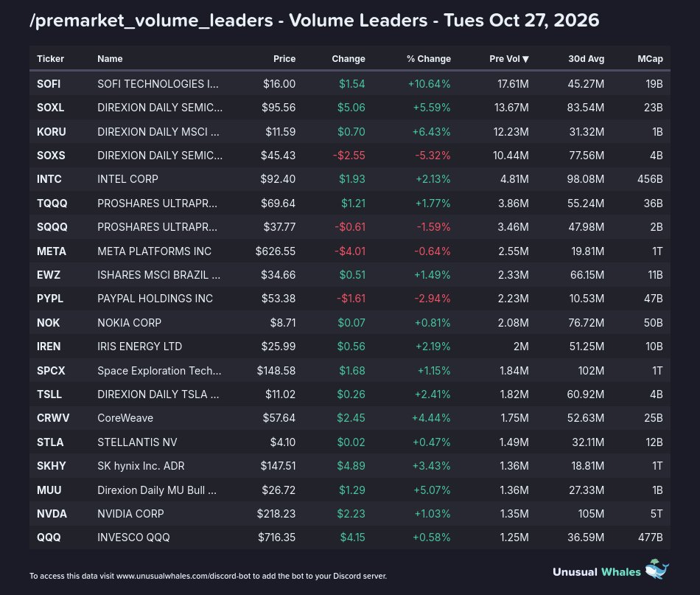Select the INTC ticker cell
The width and height of the screenshot is (700, 595).
tap(49, 179)
